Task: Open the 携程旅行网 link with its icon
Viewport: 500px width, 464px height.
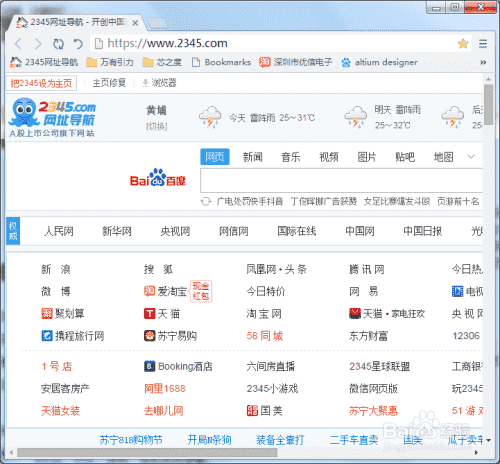Action: pyautogui.click(x=73, y=336)
